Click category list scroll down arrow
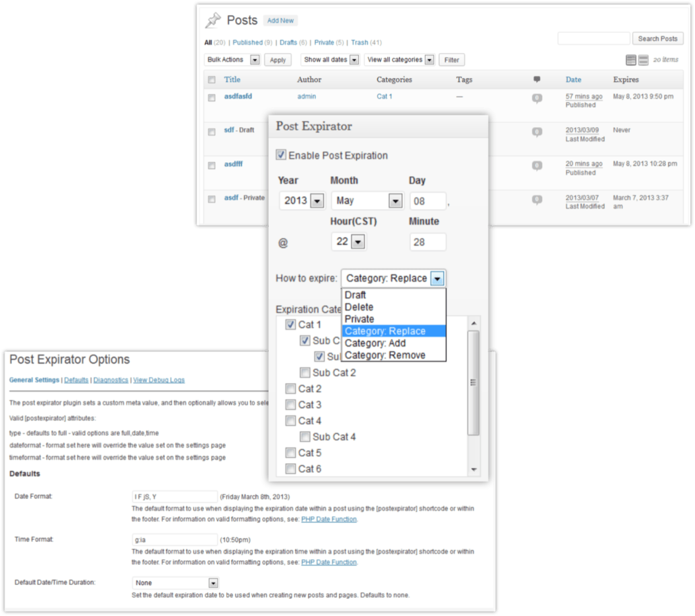The image size is (695, 616). click(474, 469)
